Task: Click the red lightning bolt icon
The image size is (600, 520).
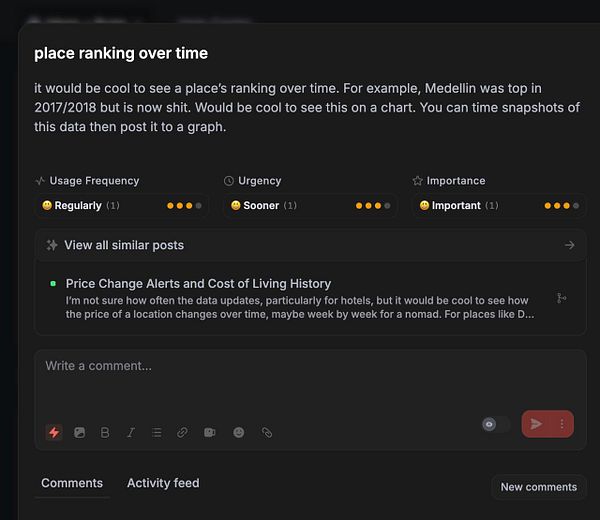Action: [54, 432]
